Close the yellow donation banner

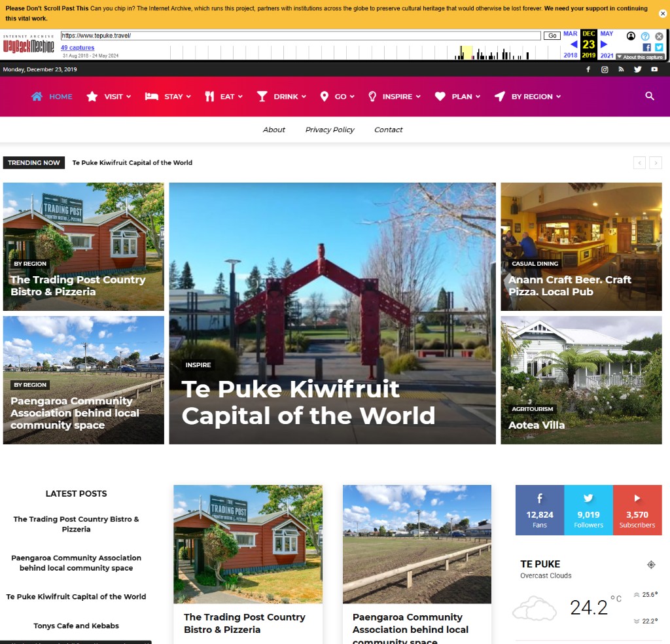(663, 13)
